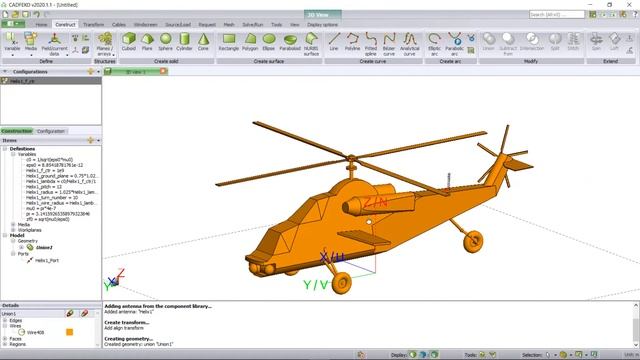Select the Bezier curve tool
Viewport: 640px width, 360px height.
389,44
